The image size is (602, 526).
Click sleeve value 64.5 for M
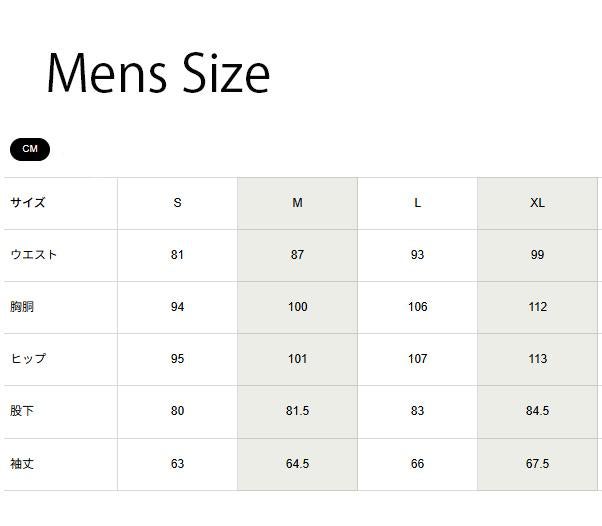click(x=298, y=464)
